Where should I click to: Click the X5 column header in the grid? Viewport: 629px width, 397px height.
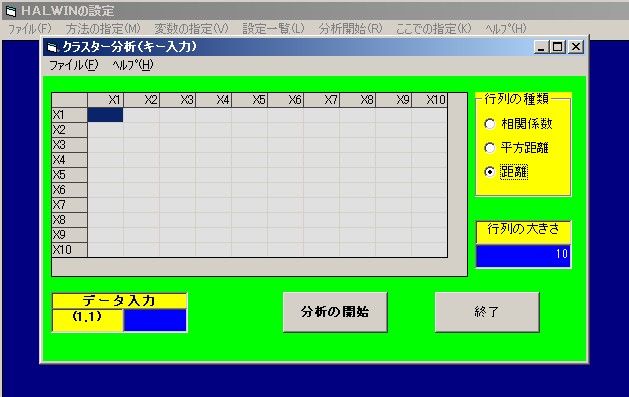coord(250,100)
